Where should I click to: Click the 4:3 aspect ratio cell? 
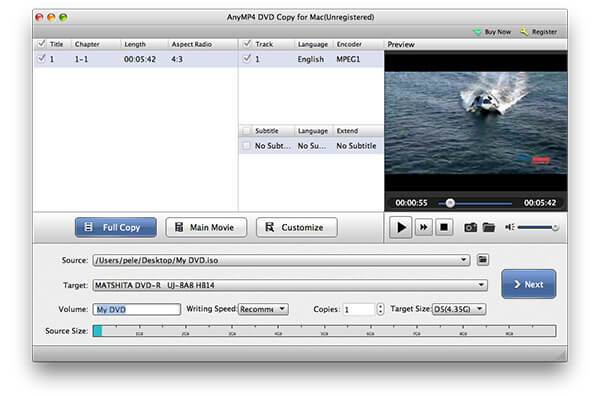point(177,59)
